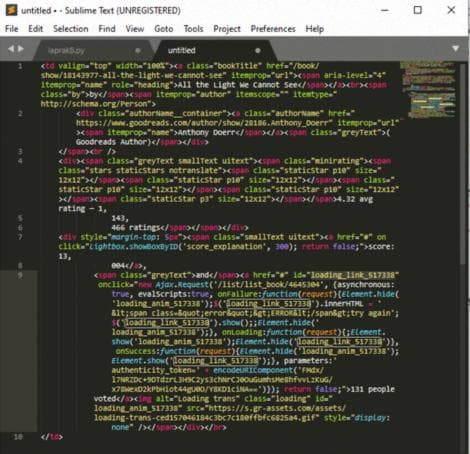Click the text 'All the Light We Cannot See'

tap(237, 85)
